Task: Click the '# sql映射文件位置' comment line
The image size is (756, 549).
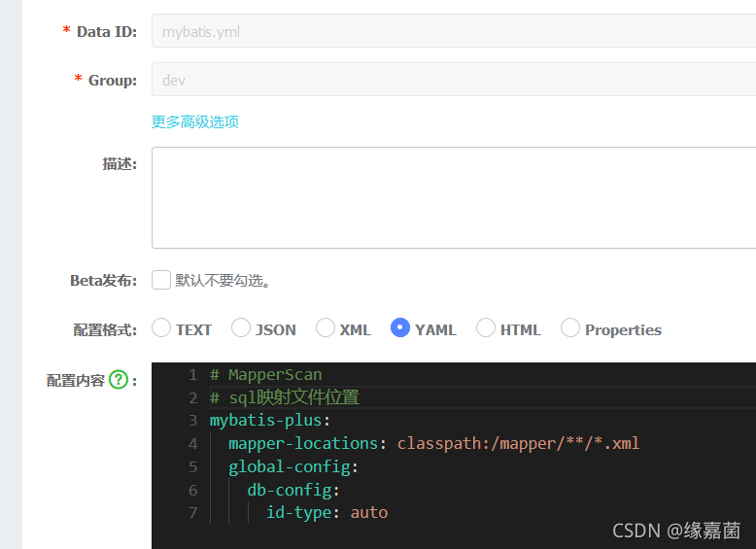Action: coord(285,397)
